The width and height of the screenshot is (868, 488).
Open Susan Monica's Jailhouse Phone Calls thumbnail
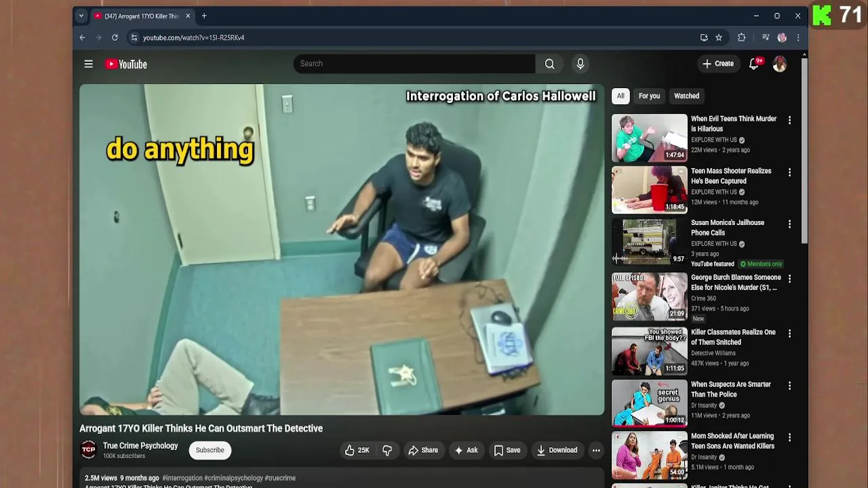coord(649,242)
